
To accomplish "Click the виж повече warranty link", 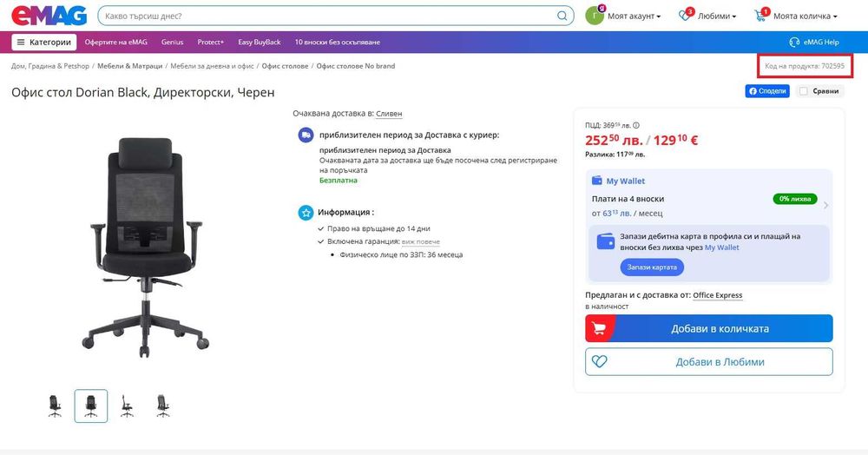I will pyautogui.click(x=421, y=242).
